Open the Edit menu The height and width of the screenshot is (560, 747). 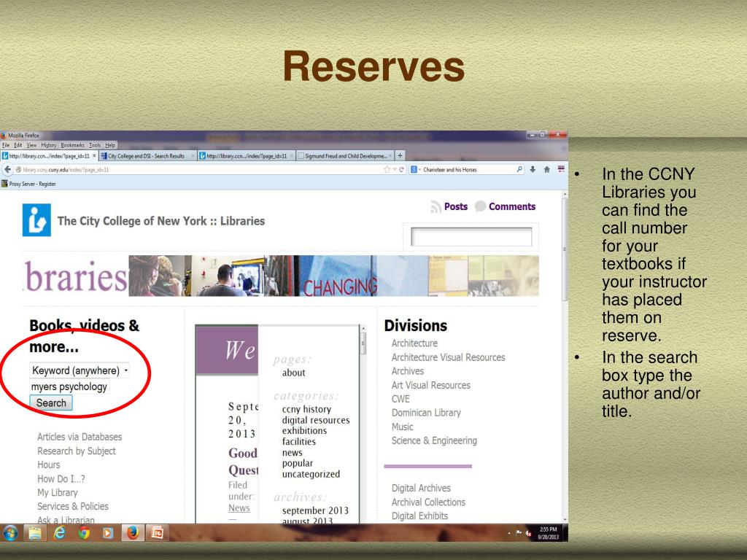point(18,145)
